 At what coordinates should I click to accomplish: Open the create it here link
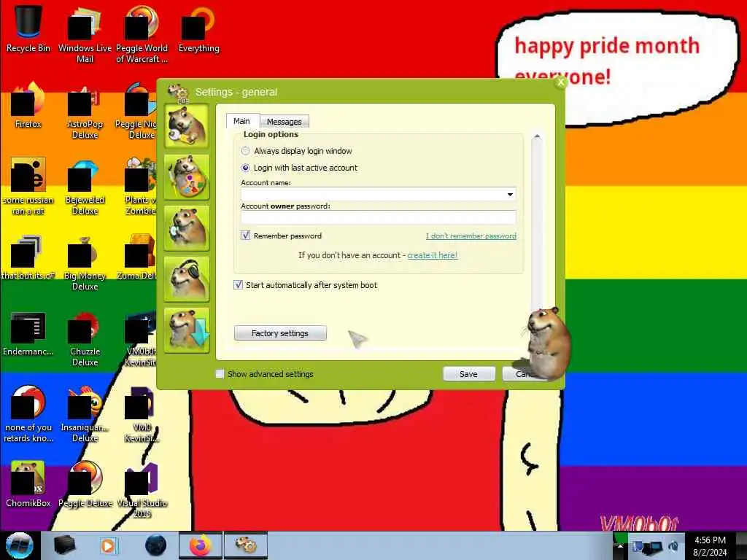(x=432, y=255)
